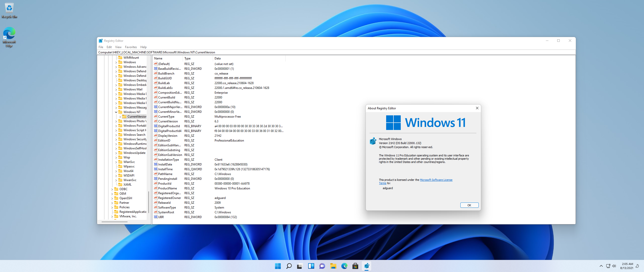Select the BuildBranch string value icon
The image size is (644, 272).
click(x=156, y=73)
